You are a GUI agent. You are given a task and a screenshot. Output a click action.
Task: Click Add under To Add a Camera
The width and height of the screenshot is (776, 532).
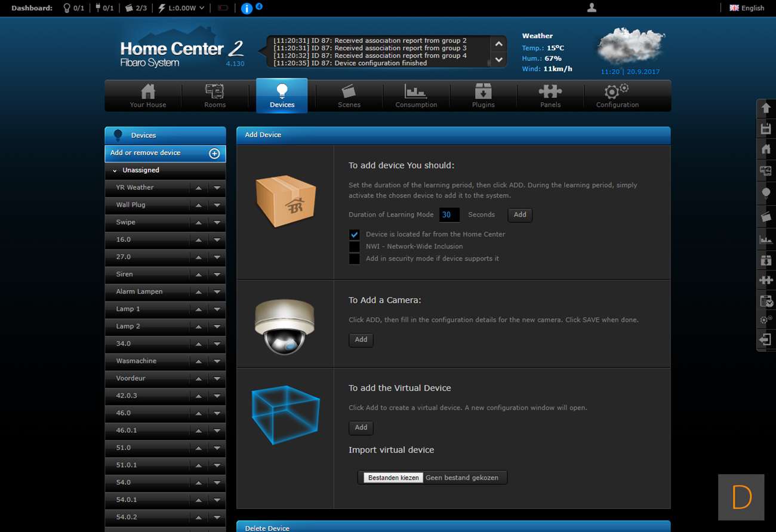click(x=361, y=340)
